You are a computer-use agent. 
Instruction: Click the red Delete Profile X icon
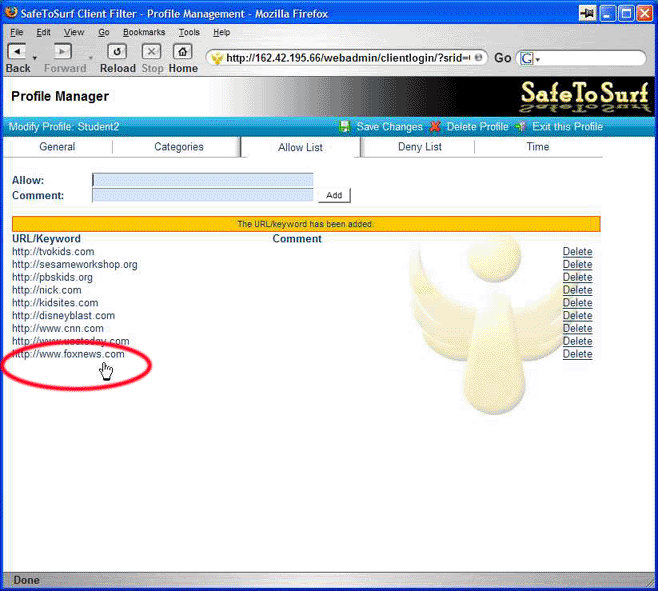click(435, 127)
